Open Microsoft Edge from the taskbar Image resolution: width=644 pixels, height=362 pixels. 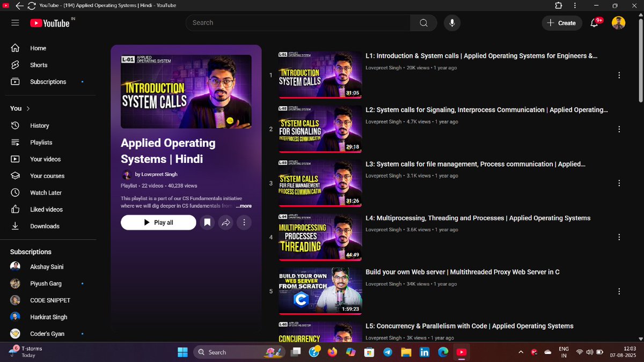tap(443, 352)
